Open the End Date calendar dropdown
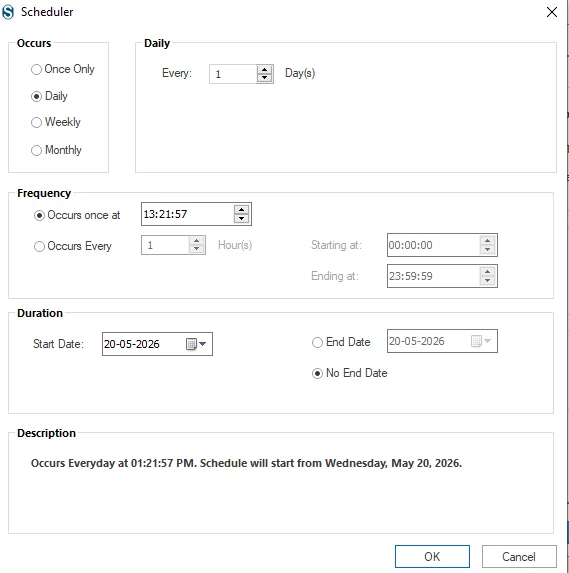Viewport: 569px width, 573px height. [481, 341]
